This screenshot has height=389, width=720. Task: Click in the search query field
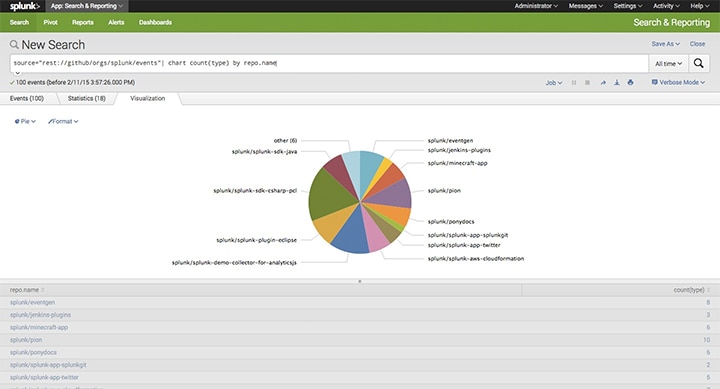tap(329, 63)
